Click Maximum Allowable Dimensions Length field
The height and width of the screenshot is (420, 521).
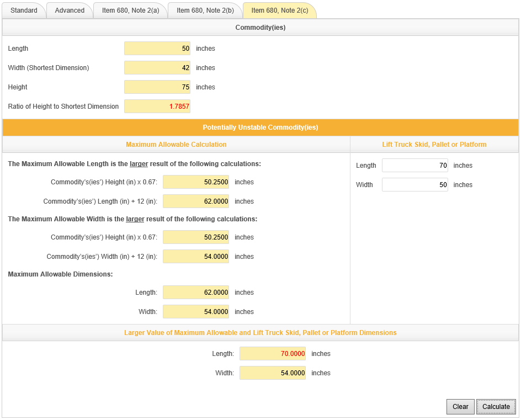coord(196,293)
